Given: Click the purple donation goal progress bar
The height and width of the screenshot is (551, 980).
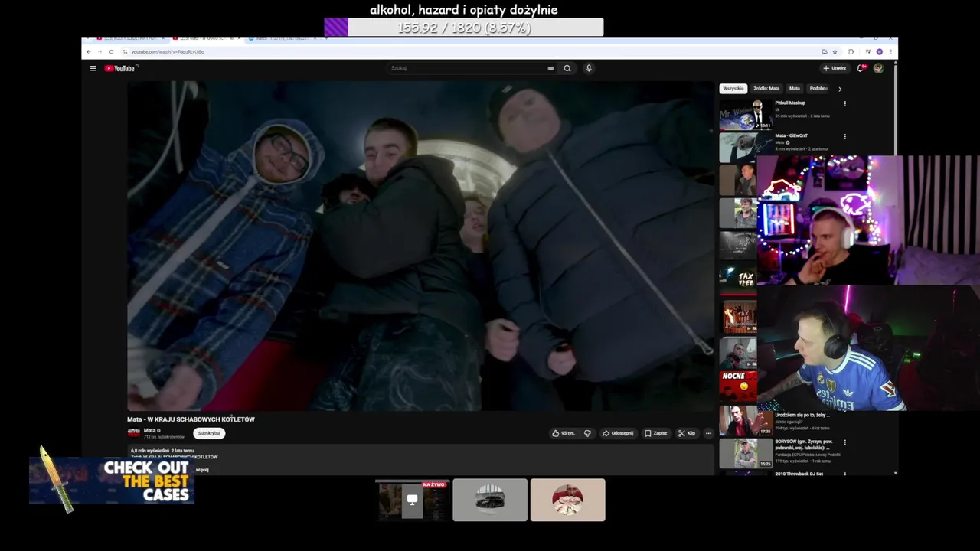Looking at the screenshot, I should (x=464, y=28).
